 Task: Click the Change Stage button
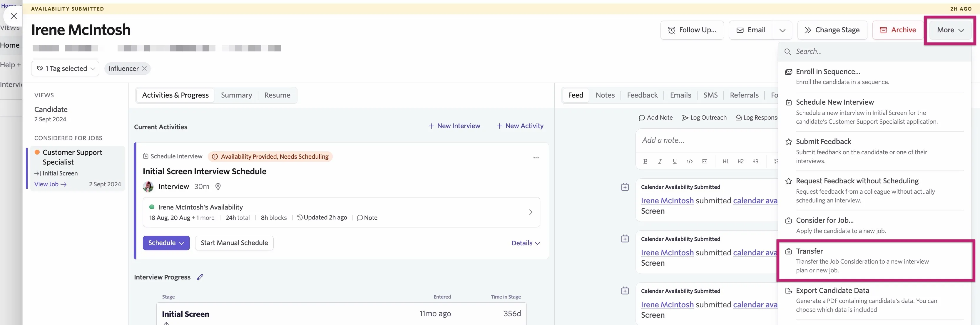832,30
